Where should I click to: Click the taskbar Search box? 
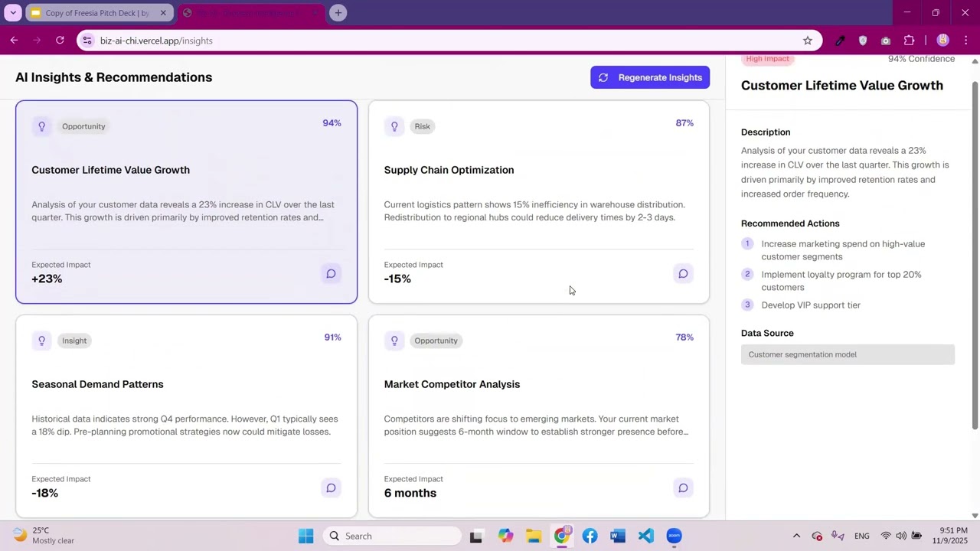(x=393, y=536)
